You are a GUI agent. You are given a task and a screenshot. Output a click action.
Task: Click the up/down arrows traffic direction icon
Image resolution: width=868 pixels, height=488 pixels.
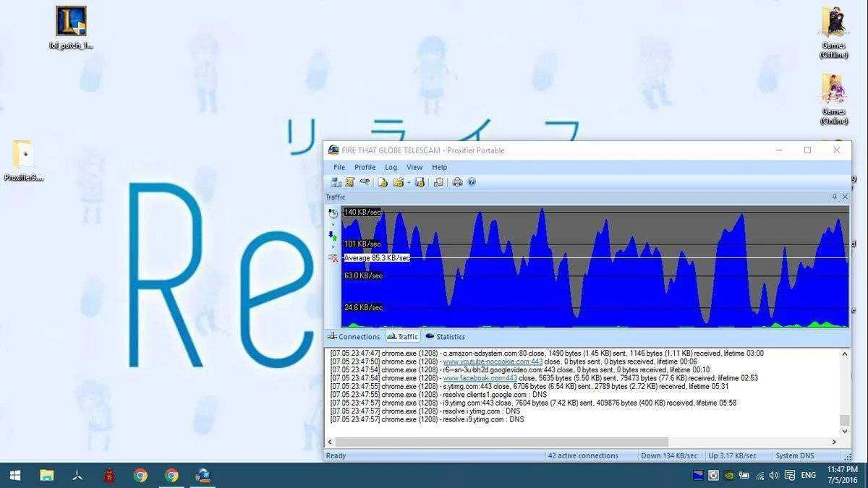click(333, 236)
